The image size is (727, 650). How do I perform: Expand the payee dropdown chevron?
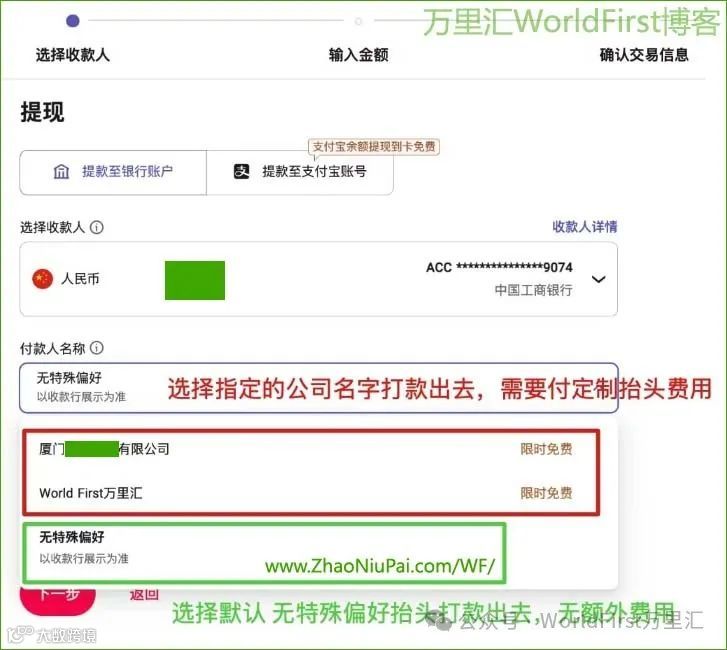click(x=599, y=279)
